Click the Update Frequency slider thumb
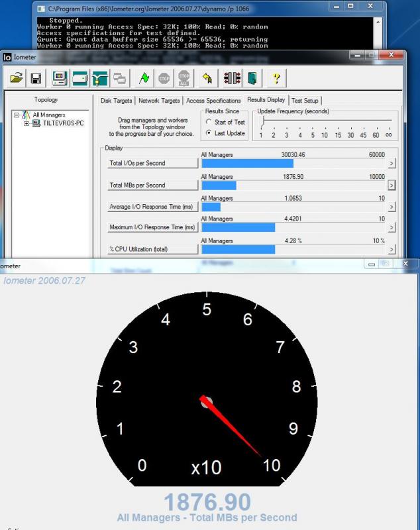This screenshot has width=420, height=530. [x=263, y=121]
